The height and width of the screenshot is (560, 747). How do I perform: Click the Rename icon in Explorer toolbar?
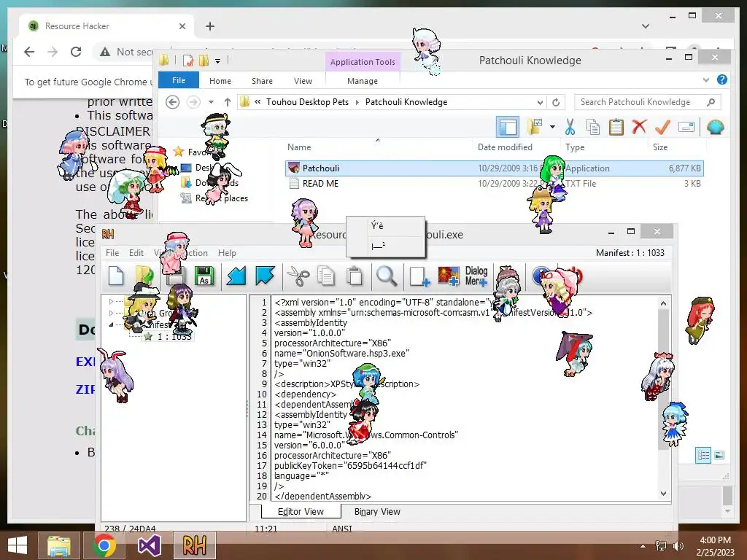[686, 127]
